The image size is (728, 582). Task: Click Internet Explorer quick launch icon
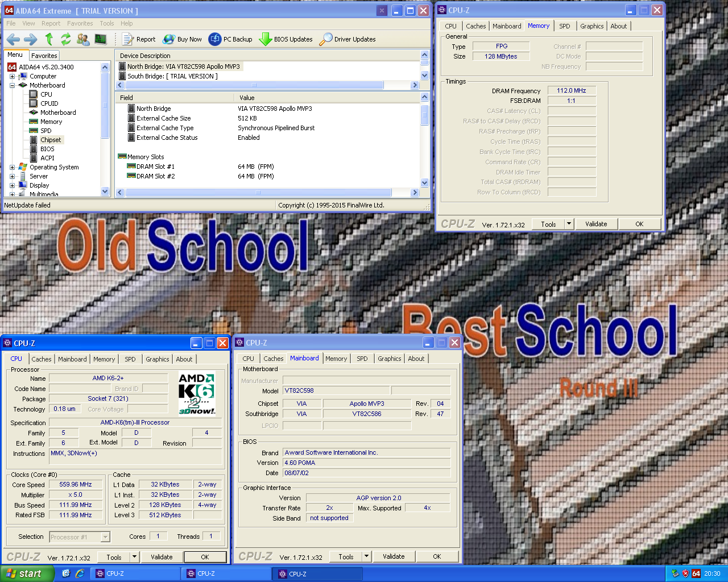[x=80, y=573]
